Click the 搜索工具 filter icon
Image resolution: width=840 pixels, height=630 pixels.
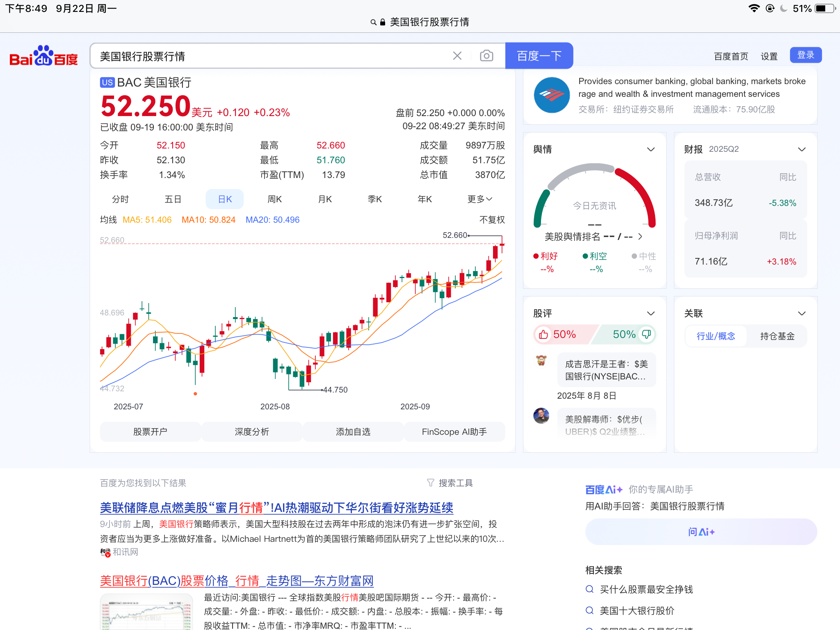(x=430, y=483)
